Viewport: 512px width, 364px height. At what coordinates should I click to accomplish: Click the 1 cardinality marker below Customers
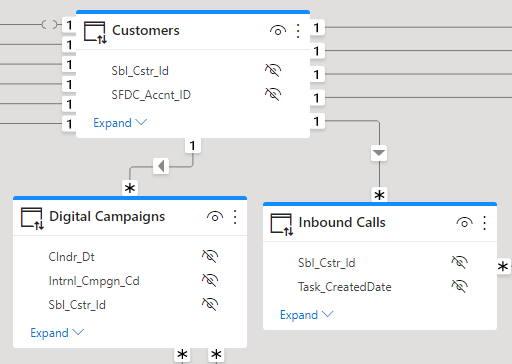click(192, 146)
